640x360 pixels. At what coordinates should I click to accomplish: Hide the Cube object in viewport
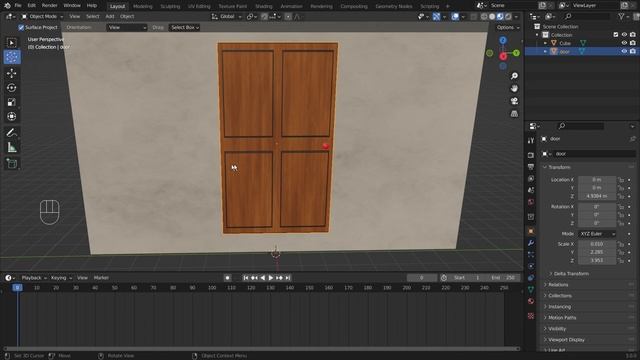pos(624,43)
